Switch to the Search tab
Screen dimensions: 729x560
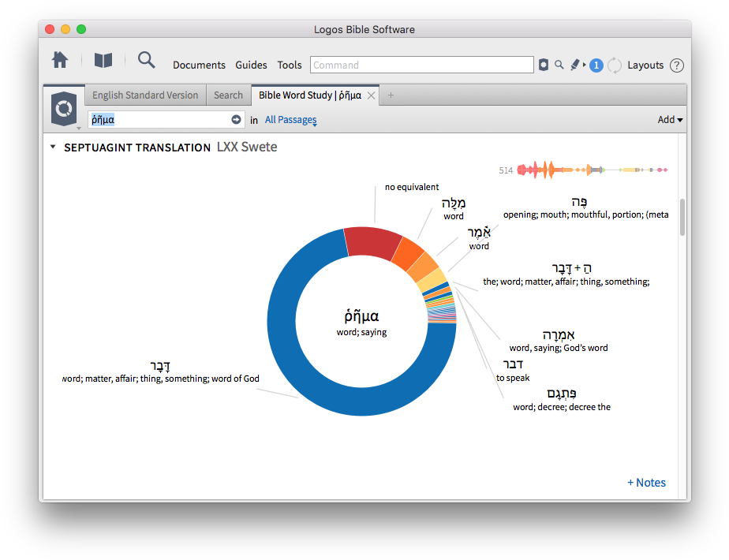228,95
